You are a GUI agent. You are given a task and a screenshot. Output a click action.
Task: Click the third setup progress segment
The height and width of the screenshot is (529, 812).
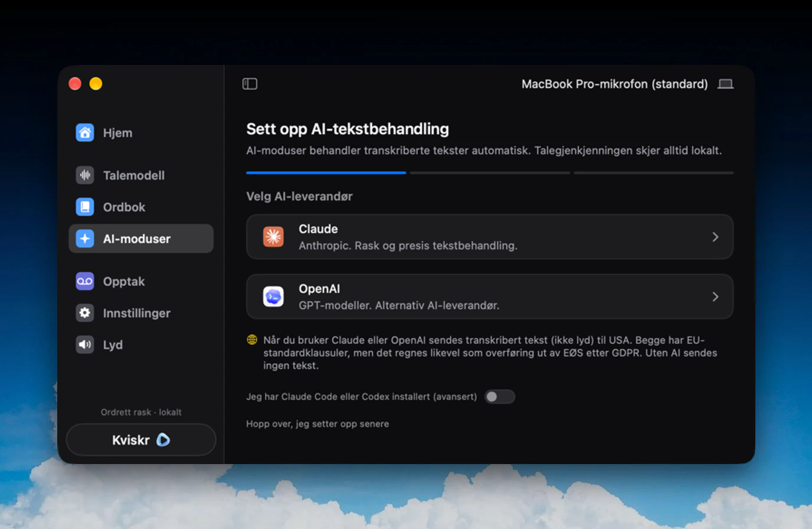pos(653,173)
